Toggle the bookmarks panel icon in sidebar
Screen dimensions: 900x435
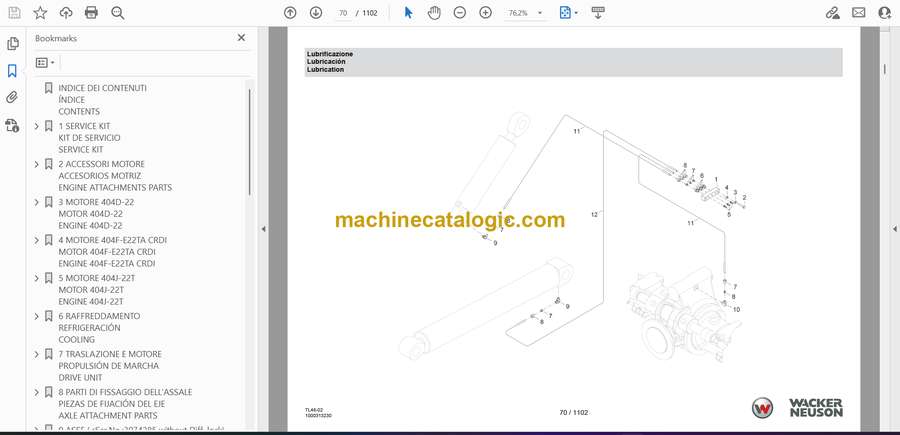(12, 71)
